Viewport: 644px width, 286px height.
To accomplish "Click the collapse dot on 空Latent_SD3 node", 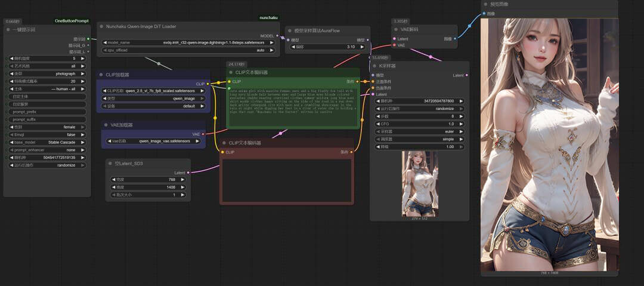I will (x=110, y=164).
